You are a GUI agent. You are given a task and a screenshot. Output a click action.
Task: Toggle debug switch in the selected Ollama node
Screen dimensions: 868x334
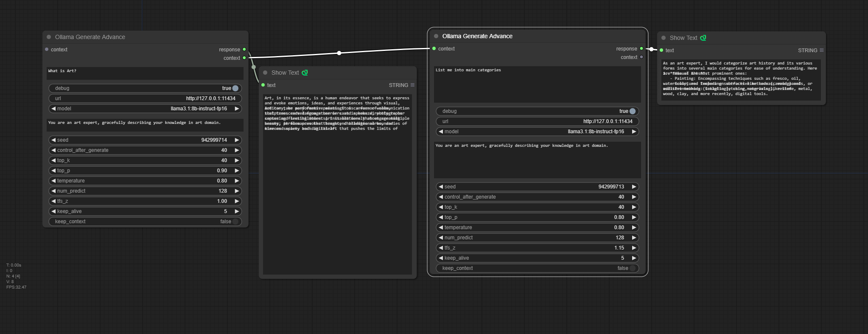point(633,111)
